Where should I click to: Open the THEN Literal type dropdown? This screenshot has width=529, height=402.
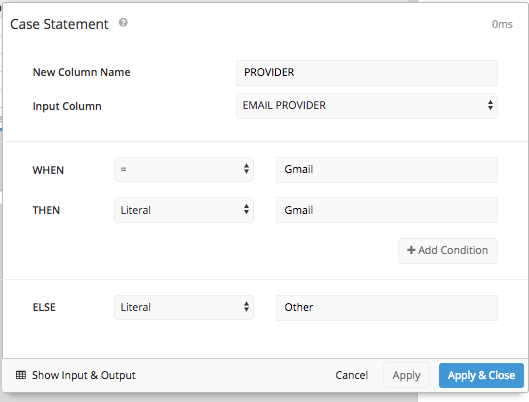click(184, 210)
